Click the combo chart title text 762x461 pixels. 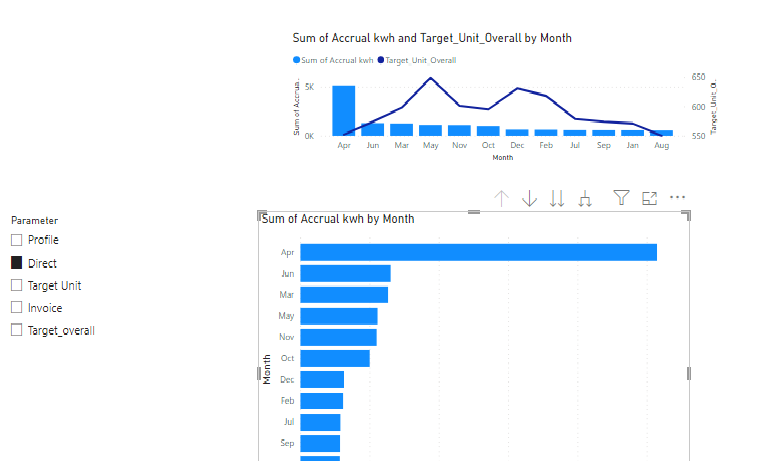click(x=432, y=38)
